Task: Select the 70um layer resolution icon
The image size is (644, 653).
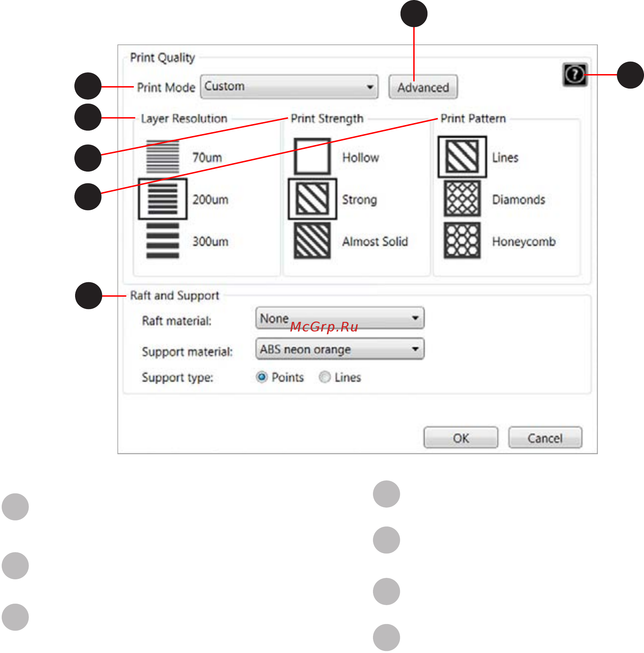Action: click(x=163, y=157)
